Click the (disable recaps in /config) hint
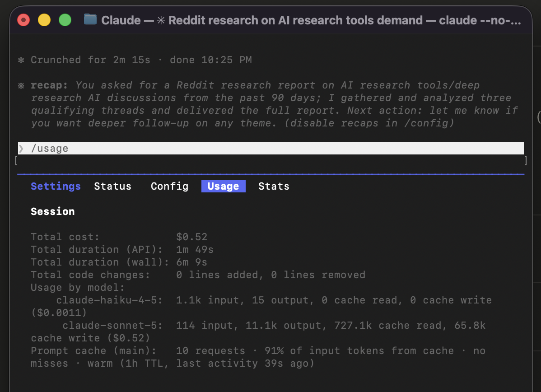541x392 pixels. (369, 123)
